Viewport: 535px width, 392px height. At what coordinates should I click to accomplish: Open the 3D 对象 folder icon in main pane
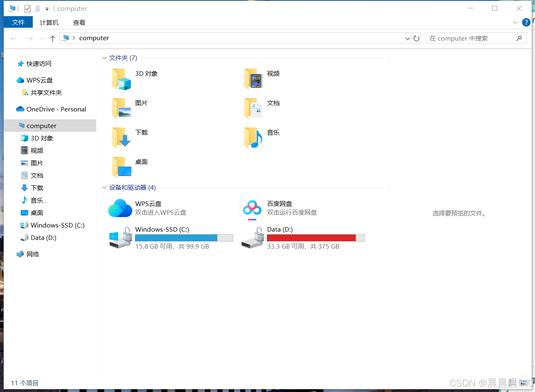[x=121, y=79]
